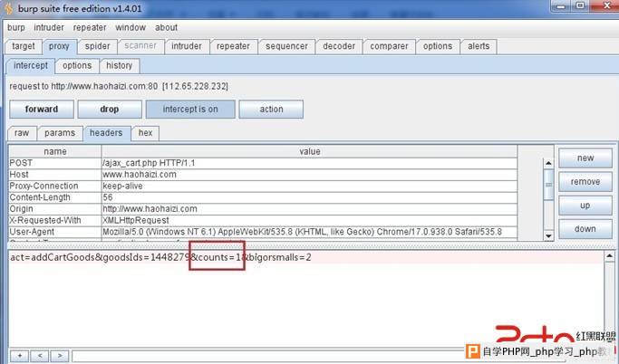
Task: Click the '>' next match button
Action: coord(60,356)
